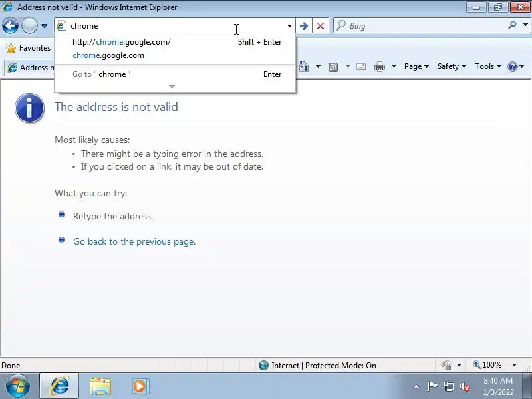Open the Windows Start button
The image size is (532, 399).
pyautogui.click(x=17, y=386)
